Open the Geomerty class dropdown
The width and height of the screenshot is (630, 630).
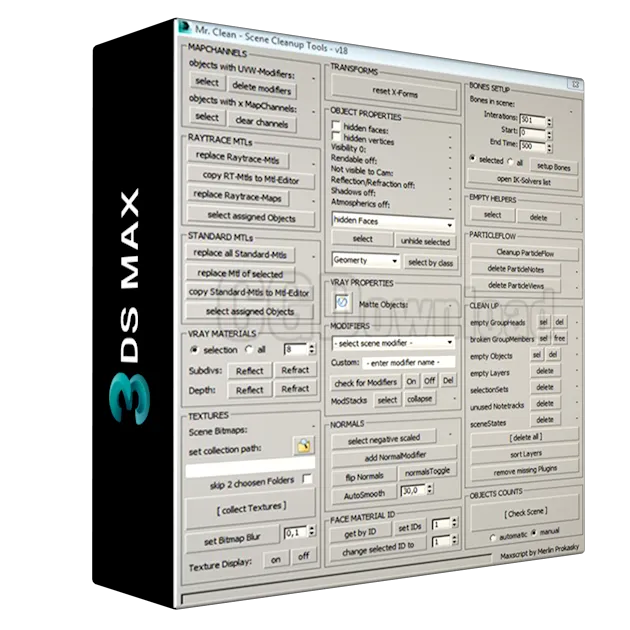tap(366, 260)
